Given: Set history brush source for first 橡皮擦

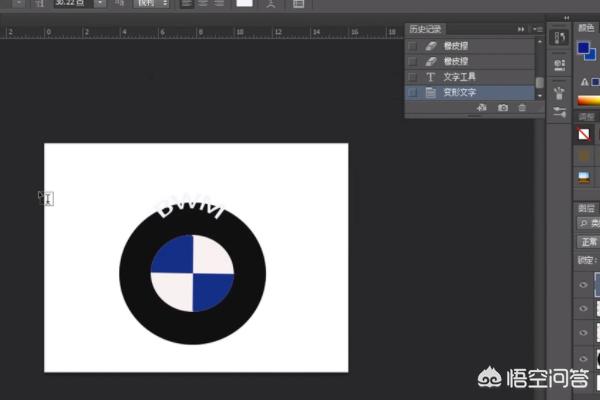Looking at the screenshot, I should point(412,46).
